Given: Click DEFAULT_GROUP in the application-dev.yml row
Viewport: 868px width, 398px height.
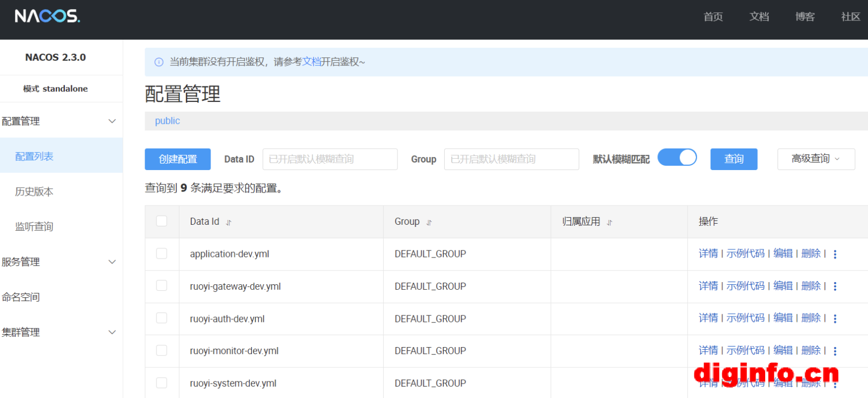Looking at the screenshot, I should (430, 254).
